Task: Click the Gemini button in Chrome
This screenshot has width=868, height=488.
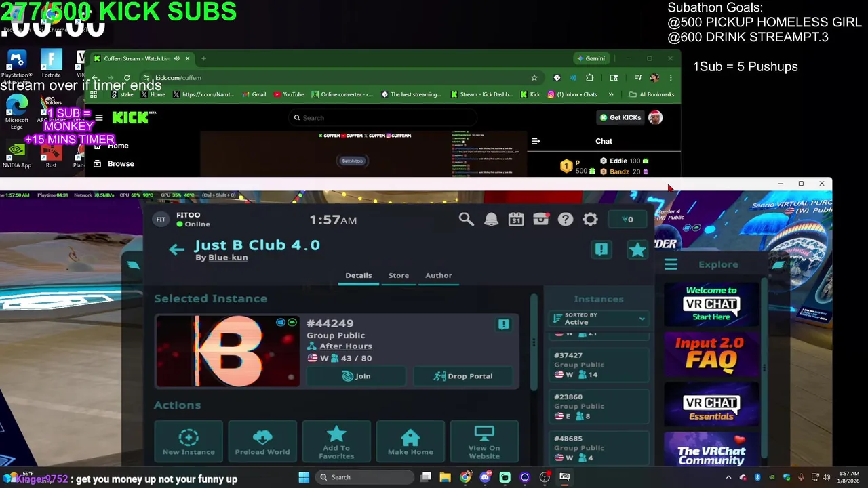Action: (x=590, y=58)
